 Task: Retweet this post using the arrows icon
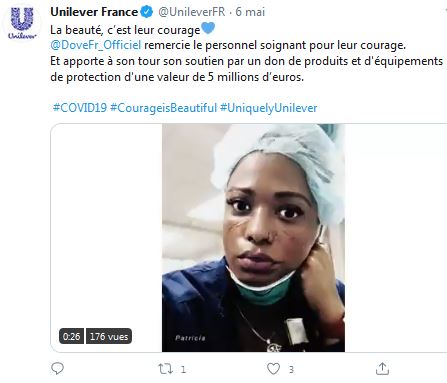[x=165, y=369]
